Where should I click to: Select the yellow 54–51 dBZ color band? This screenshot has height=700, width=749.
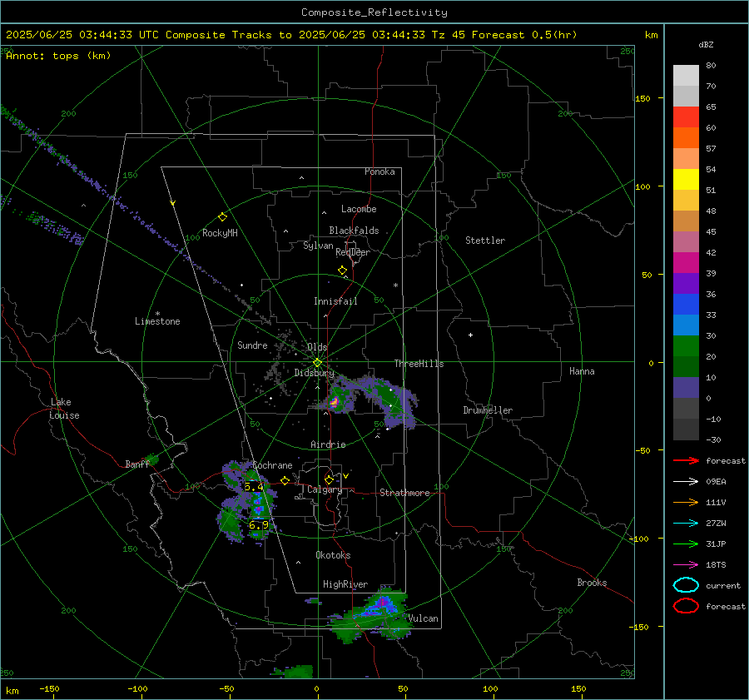(x=686, y=180)
